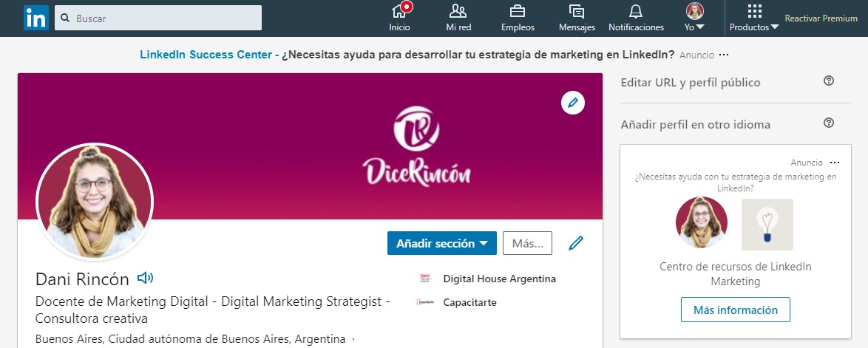Expand the Yo profile dropdown
868x348 pixels.
(x=694, y=18)
